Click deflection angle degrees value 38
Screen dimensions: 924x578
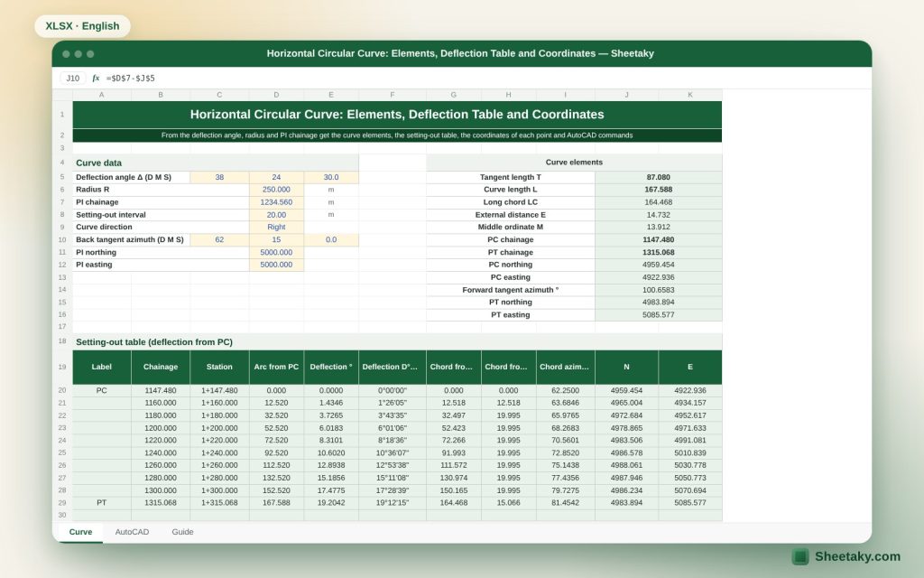[219, 177]
